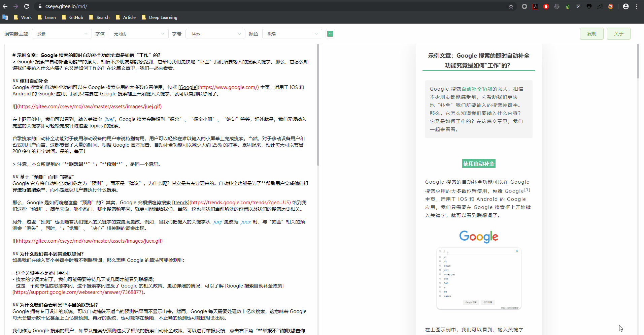Click the '- 这个关键字不是热门字词' list line
This screenshot has width=644, height=335.
point(41,273)
